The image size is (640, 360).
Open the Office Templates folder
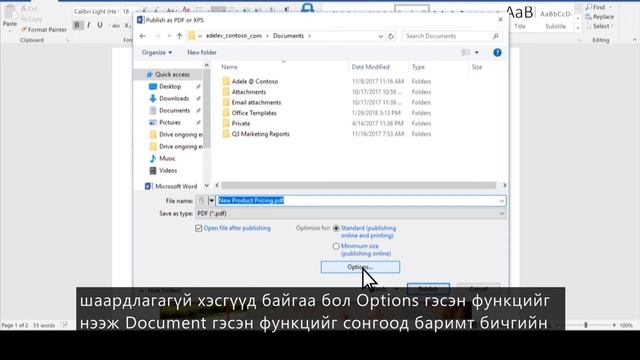tap(254, 113)
